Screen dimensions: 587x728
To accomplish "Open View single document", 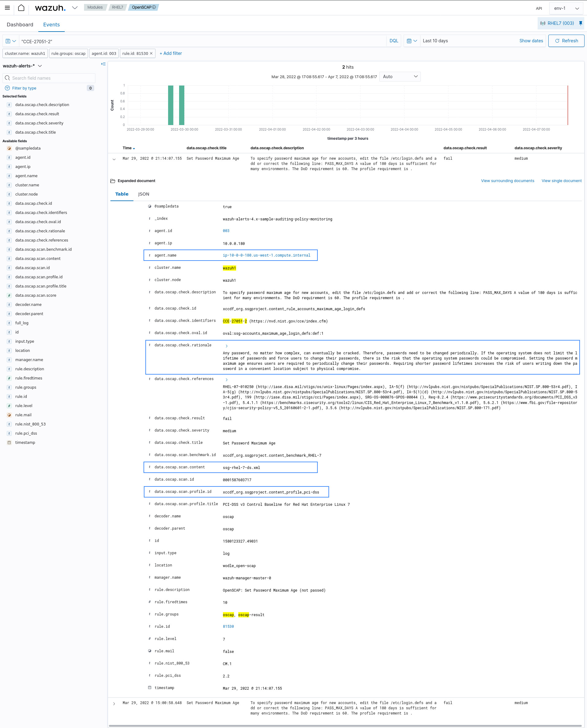I will [x=561, y=181].
